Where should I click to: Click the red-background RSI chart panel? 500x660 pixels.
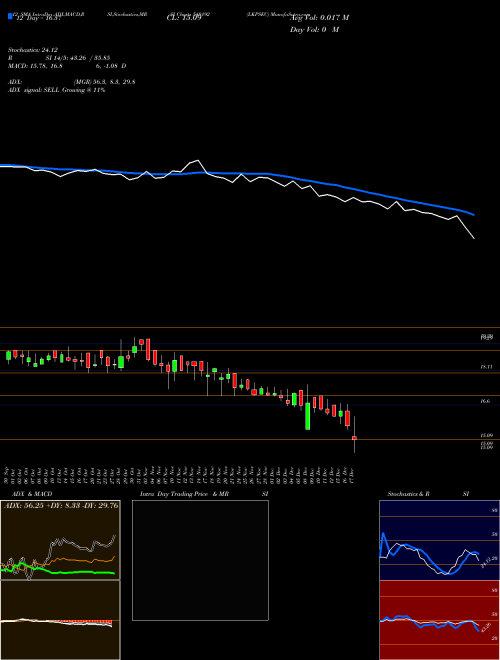click(x=439, y=620)
